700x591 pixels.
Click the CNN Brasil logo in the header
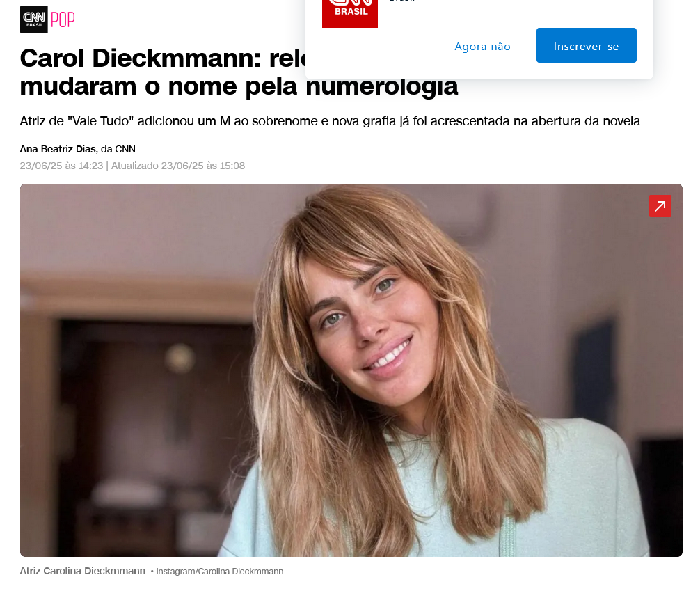[x=34, y=19]
